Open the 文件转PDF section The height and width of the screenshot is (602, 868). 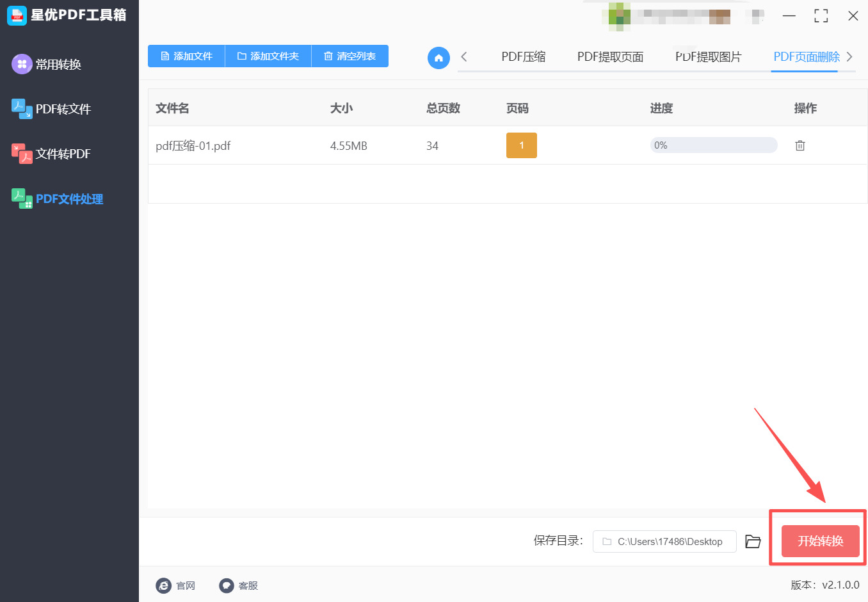pyautogui.click(x=21, y=154)
